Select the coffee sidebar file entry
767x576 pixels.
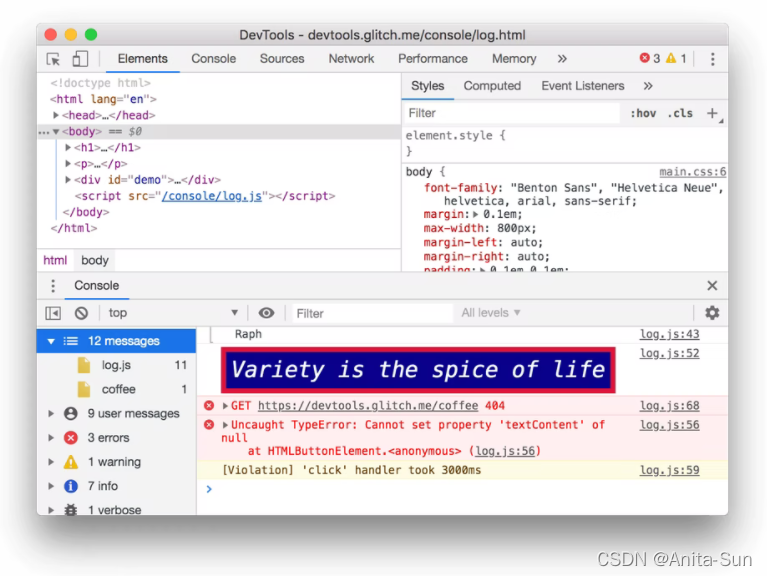[x=116, y=390]
